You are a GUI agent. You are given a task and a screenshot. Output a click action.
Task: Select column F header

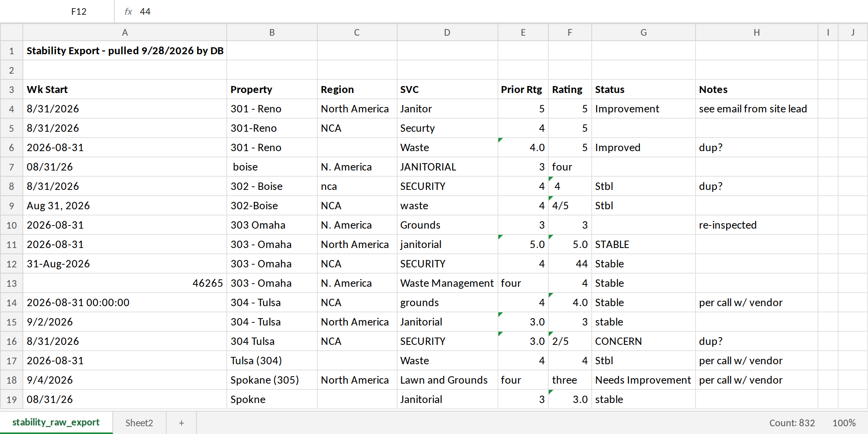tap(570, 33)
